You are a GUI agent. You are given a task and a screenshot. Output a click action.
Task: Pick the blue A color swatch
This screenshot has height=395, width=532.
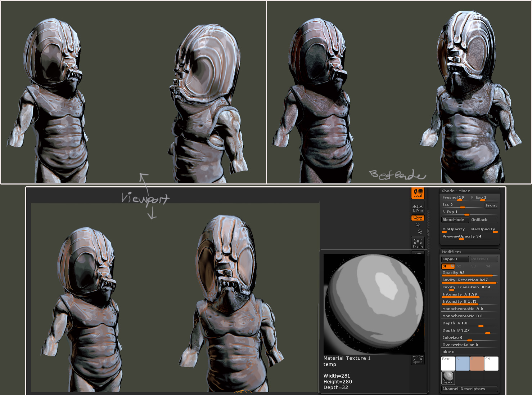(x=463, y=363)
